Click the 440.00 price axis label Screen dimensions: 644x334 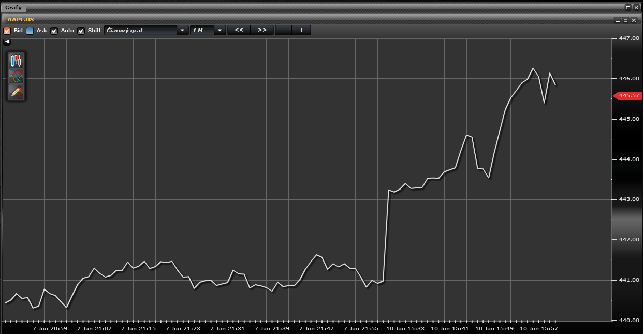pos(629,321)
